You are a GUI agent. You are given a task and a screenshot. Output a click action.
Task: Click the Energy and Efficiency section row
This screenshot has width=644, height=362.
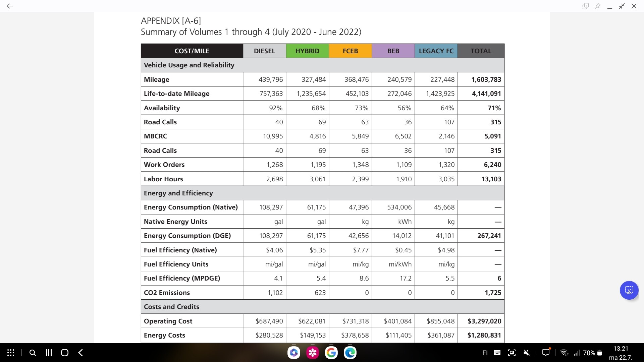coord(323,193)
